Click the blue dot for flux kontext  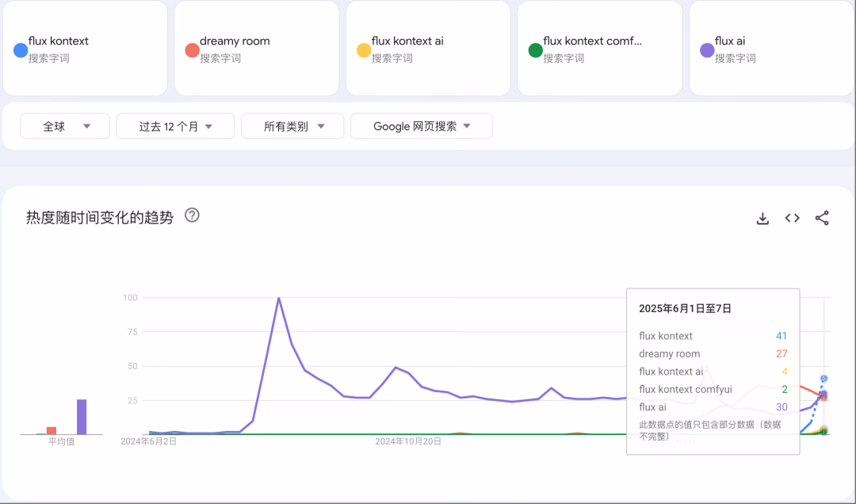coord(20,50)
